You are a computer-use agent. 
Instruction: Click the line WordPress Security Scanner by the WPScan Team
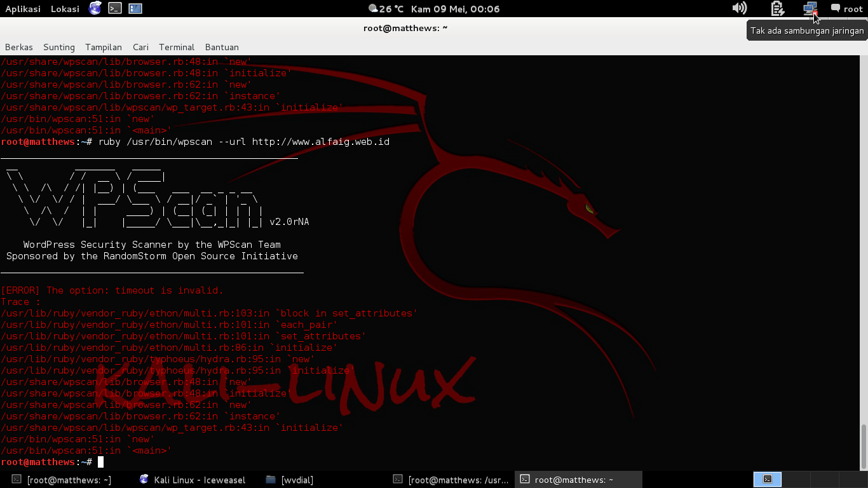(152, 245)
